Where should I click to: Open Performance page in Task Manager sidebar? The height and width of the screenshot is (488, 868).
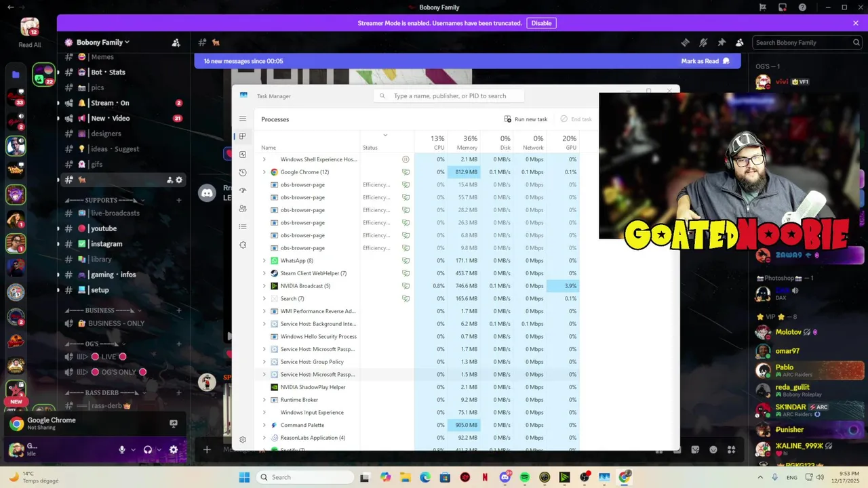(x=243, y=155)
